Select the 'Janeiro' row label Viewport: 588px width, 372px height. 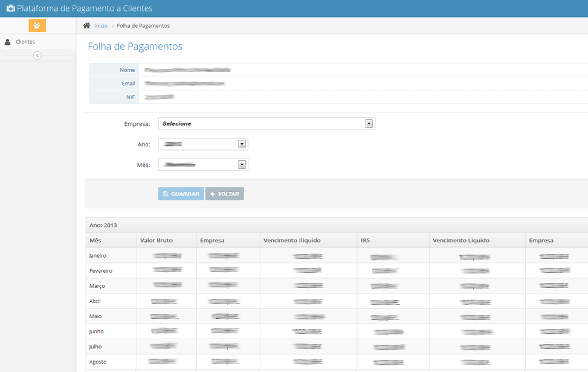(97, 256)
